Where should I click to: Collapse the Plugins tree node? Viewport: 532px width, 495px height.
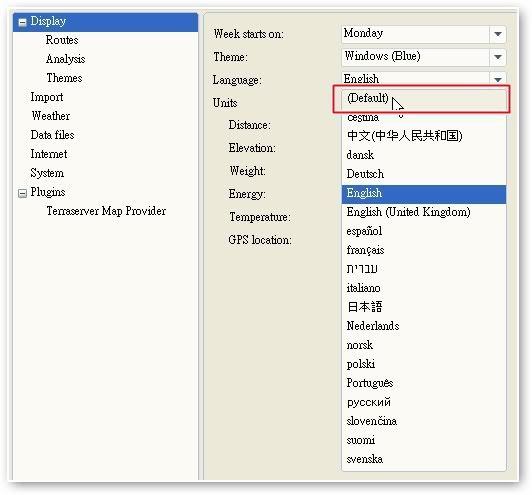22,193
